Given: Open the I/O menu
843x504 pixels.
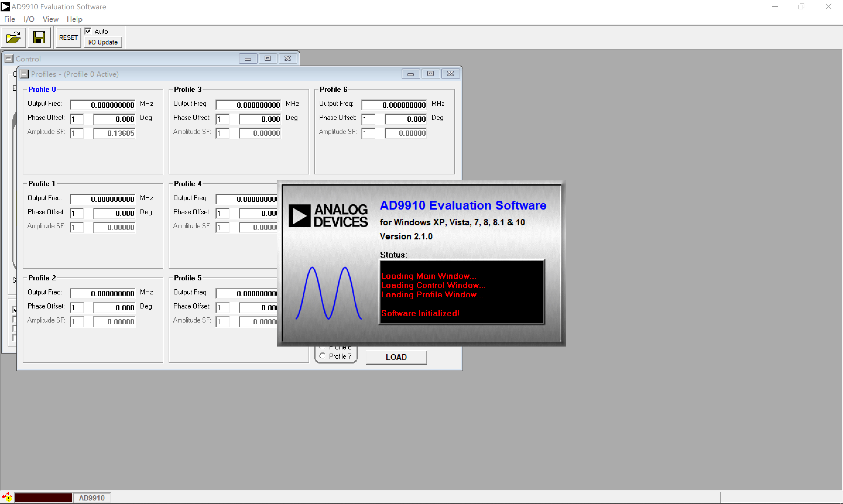Looking at the screenshot, I should click(29, 19).
